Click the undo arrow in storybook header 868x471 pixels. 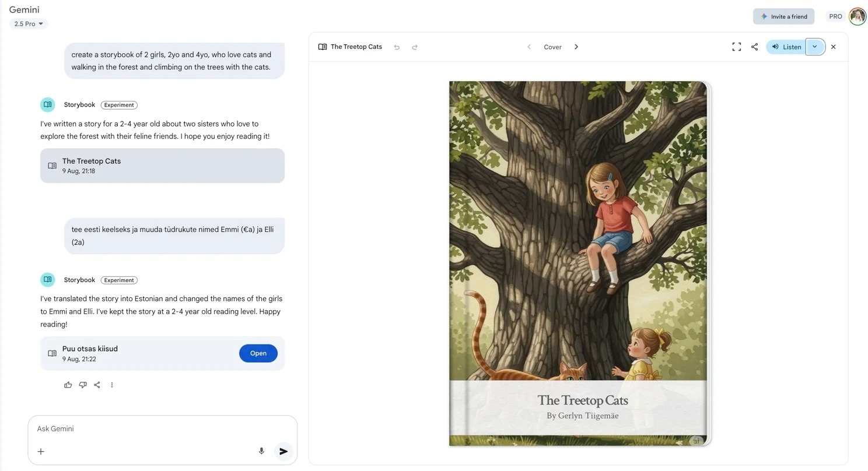(x=397, y=47)
